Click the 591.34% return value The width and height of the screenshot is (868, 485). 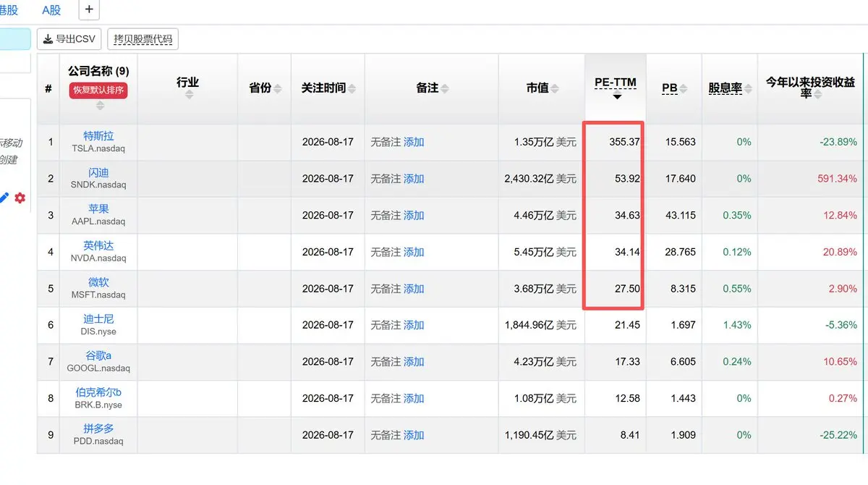838,179
